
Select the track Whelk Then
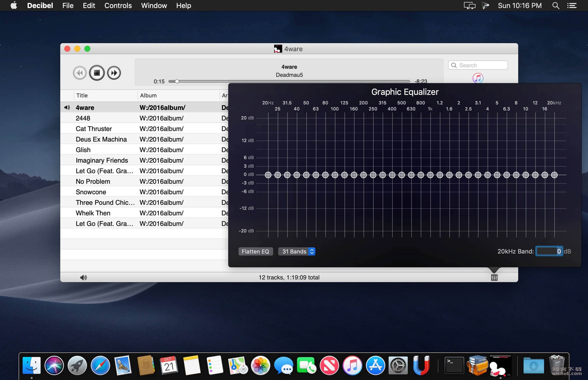click(x=144, y=213)
